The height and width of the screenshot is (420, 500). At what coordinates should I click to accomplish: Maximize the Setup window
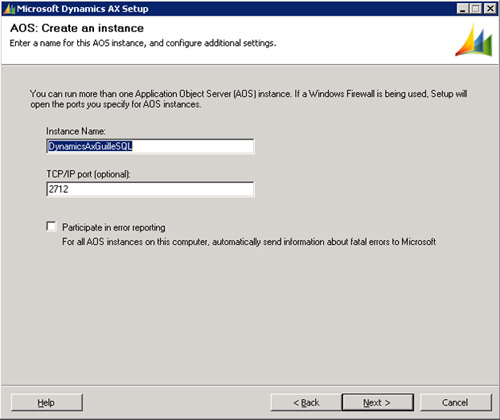pyautogui.click(x=476, y=8)
